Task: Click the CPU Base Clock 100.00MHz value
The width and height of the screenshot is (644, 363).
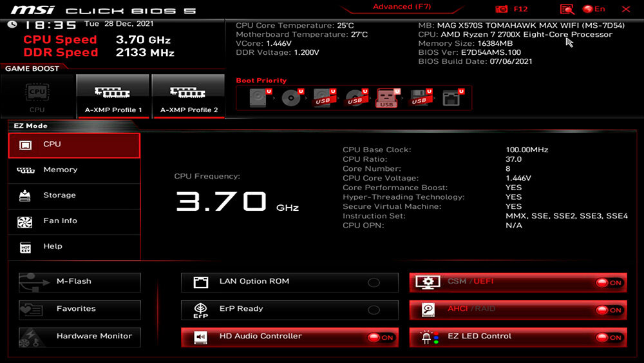Action: pyautogui.click(x=527, y=150)
